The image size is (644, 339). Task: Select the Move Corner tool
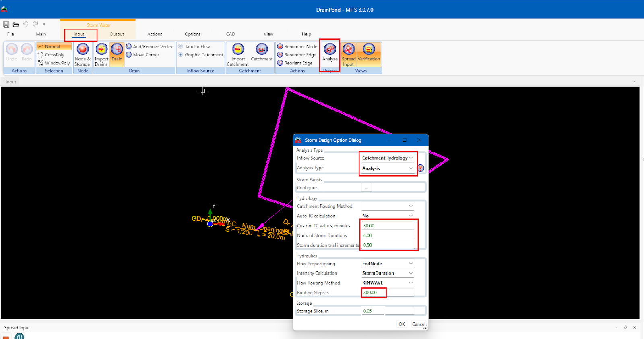click(142, 55)
